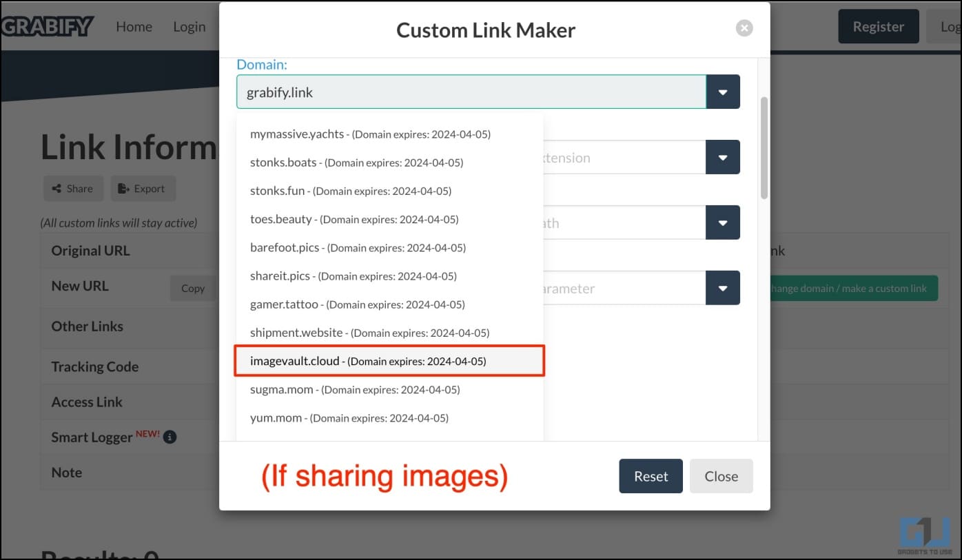Click the 'Access Link' row label

tap(87, 402)
